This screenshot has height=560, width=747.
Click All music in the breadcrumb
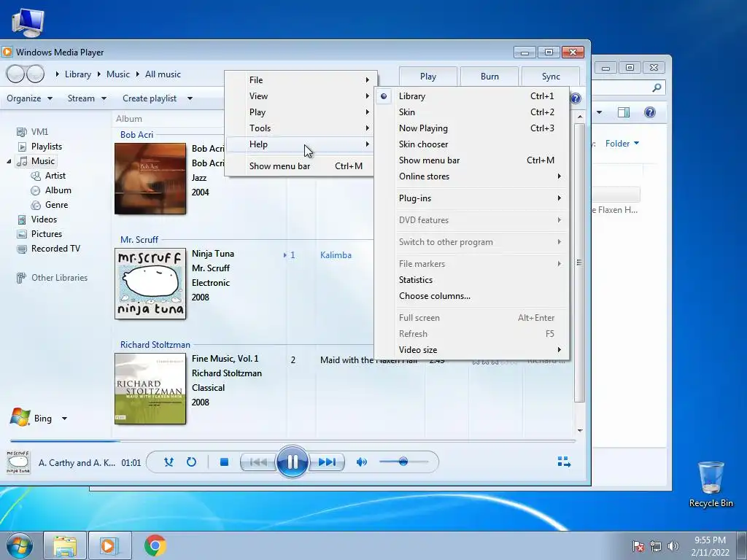[163, 74]
